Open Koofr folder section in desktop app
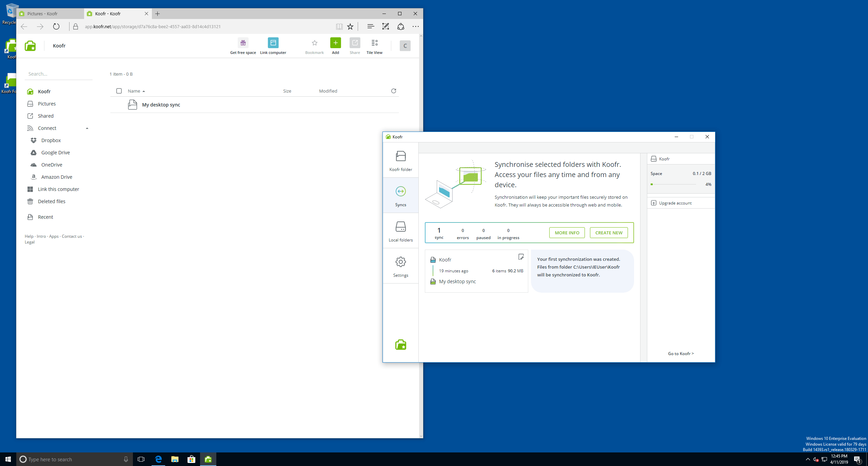 400,161
